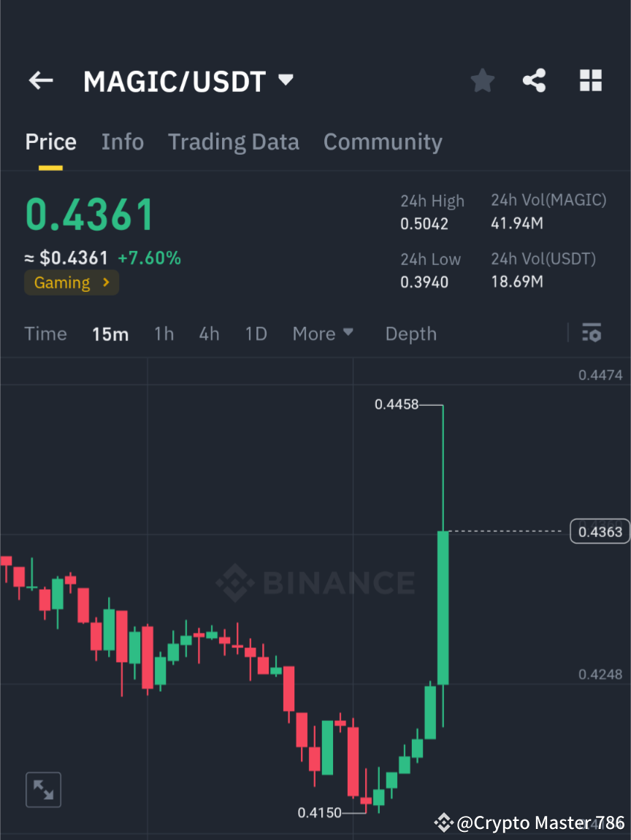
Task: Tap the Crypto Master 786 diamond logo
Action: point(443,822)
